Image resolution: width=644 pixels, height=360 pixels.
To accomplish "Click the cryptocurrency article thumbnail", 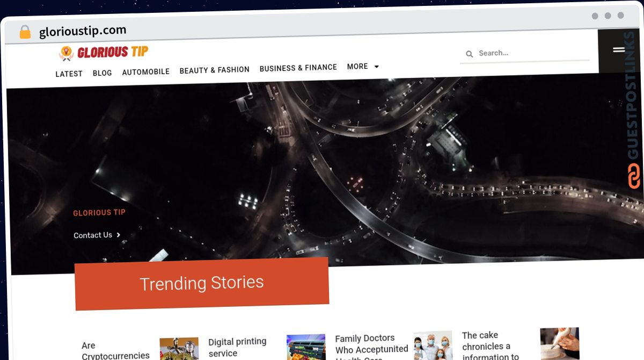I will click(x=179, y=349).
